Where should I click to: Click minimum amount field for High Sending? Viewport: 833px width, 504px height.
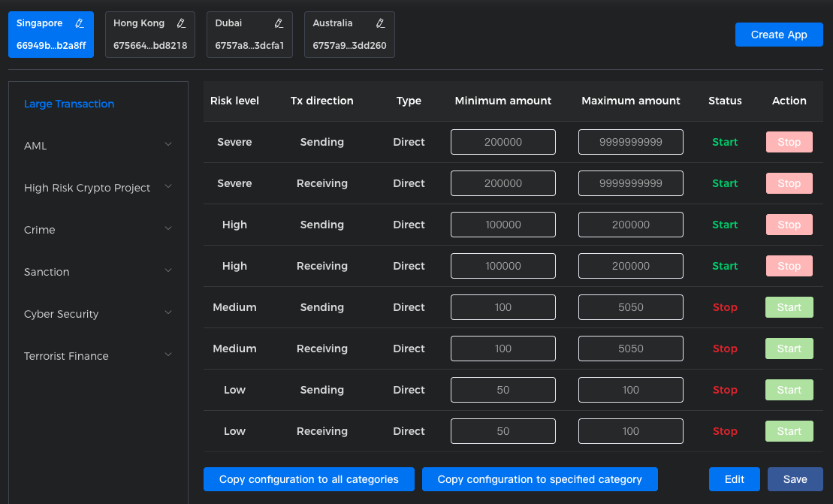point(503,225)
